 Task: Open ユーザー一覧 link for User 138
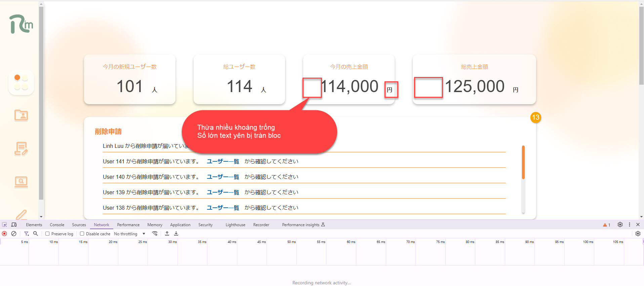click(223, 208)
